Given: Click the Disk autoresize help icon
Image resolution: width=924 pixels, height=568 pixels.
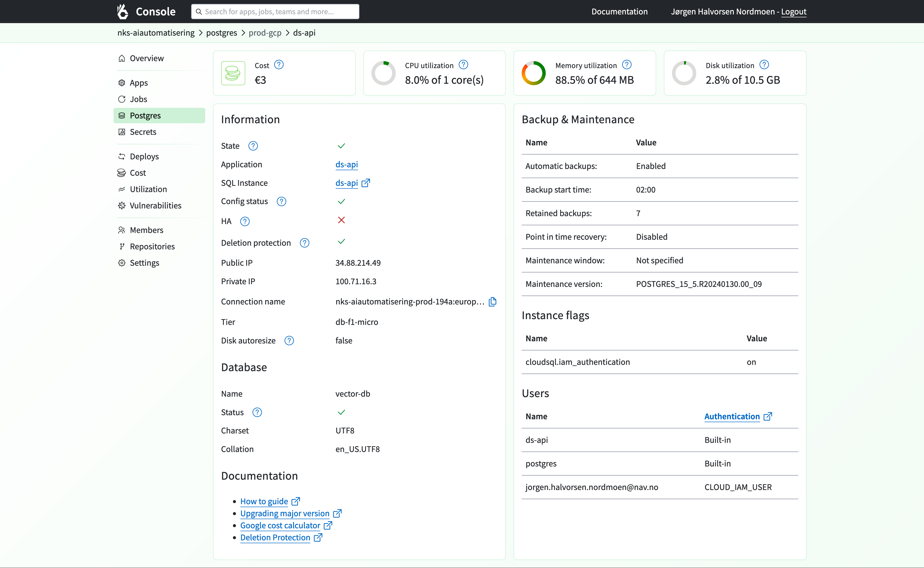Looking at the screenshot, I should [x=289, y=341].
